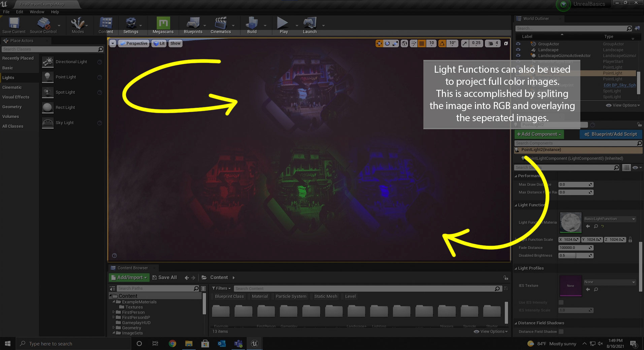The height and width of the screenshot is (350, 644).
Task: Select the scale gizmo tool in viewport
Action: pyautogui.click(x=395, y=43)
